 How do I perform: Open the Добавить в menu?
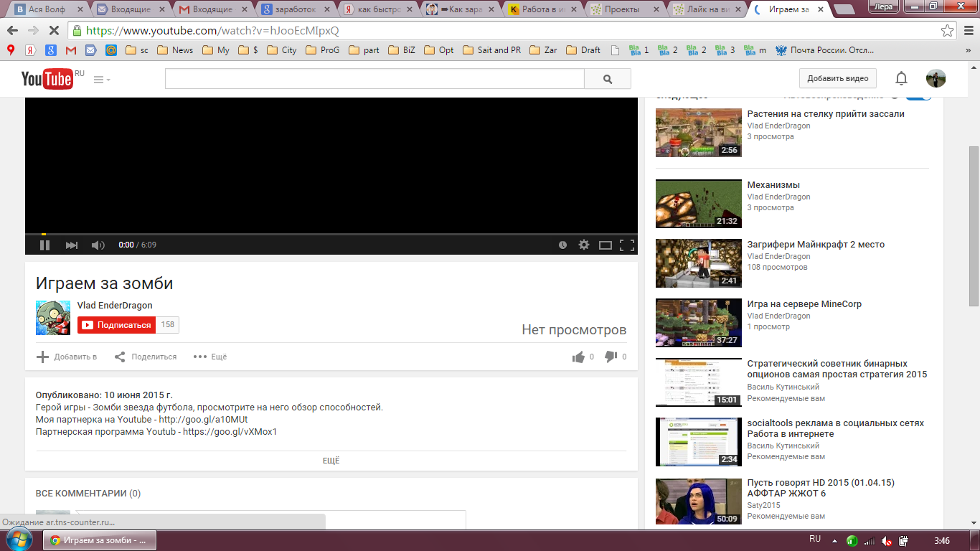click(x=67, y=357)
